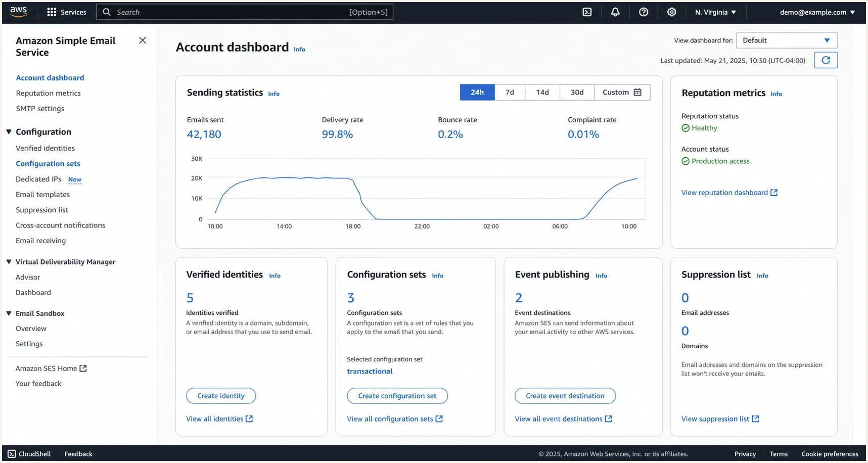The image size is (868, 463).
Task: Select the 24h time range tab
Action: tap(477, 92)
